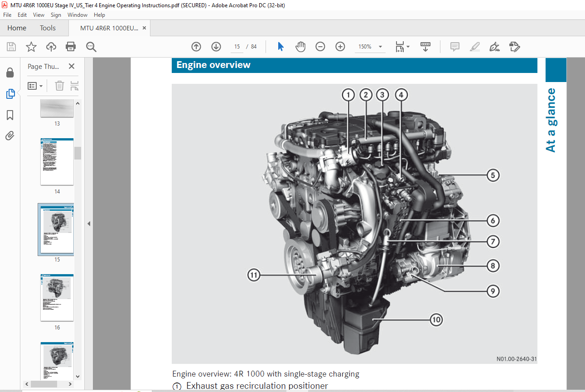Open the Sign menu

pos(56,15)
